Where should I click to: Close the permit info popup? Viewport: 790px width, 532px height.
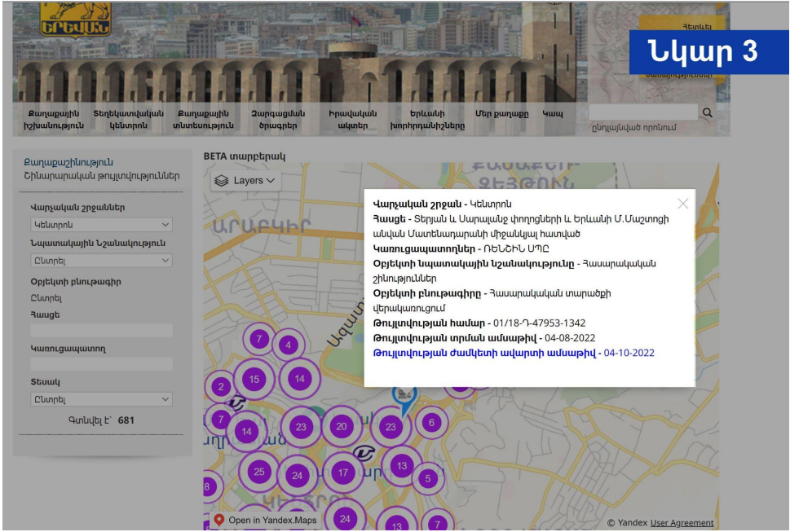click(683, 204)
